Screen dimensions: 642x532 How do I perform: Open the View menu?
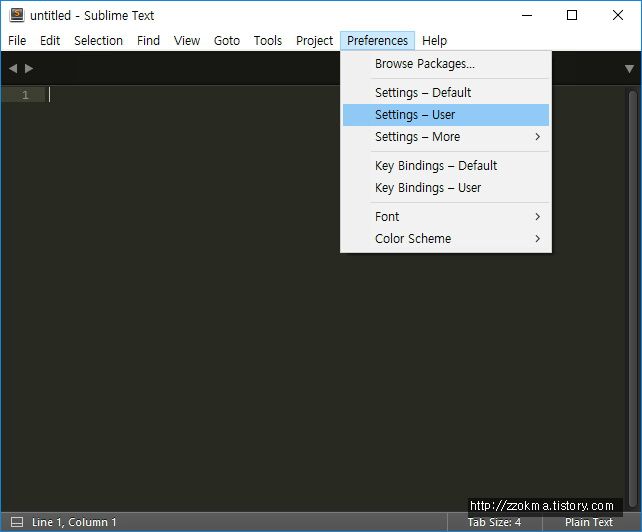tap(187, 41)
